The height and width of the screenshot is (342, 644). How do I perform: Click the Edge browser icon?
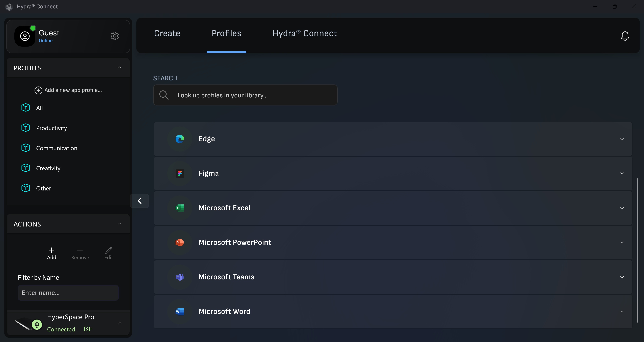179,139
